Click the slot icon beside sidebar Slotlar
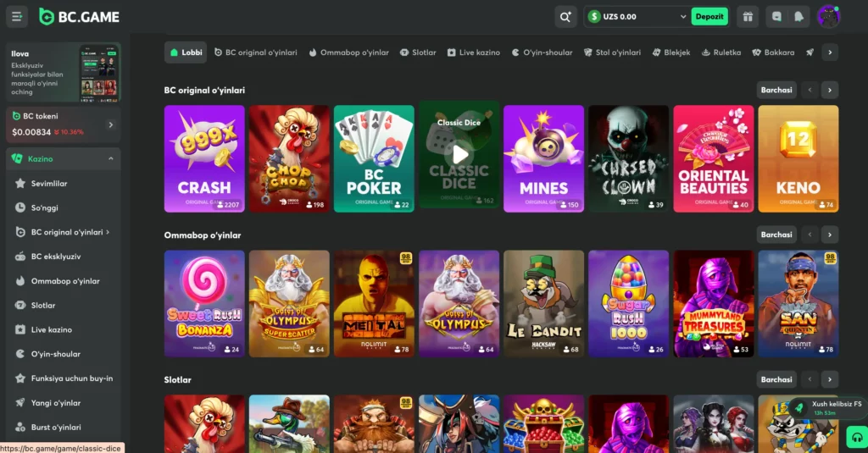 20,305
